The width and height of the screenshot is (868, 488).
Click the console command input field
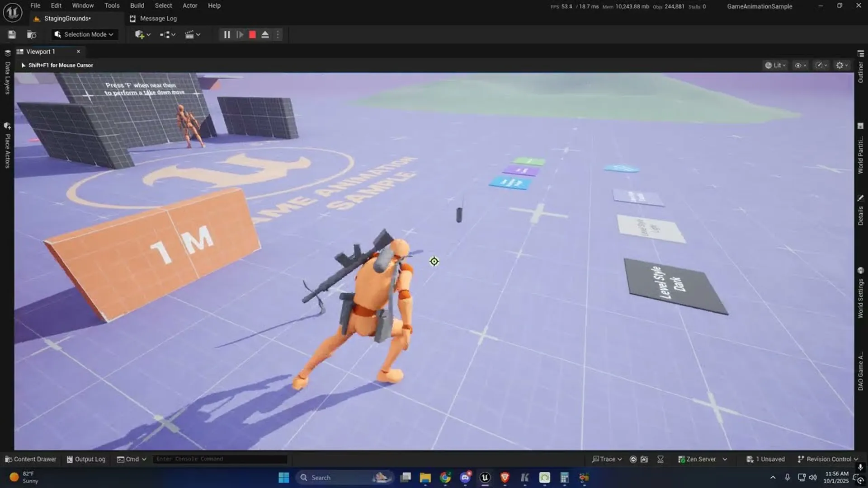tap(220, 459)
